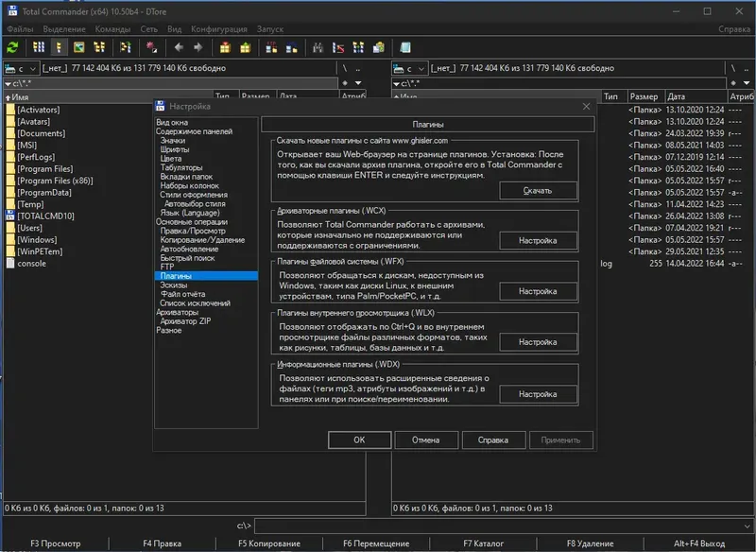This screenshot has width=756, height=552.
Task: Expand the command line history dropdown
Action: point(747,525)
